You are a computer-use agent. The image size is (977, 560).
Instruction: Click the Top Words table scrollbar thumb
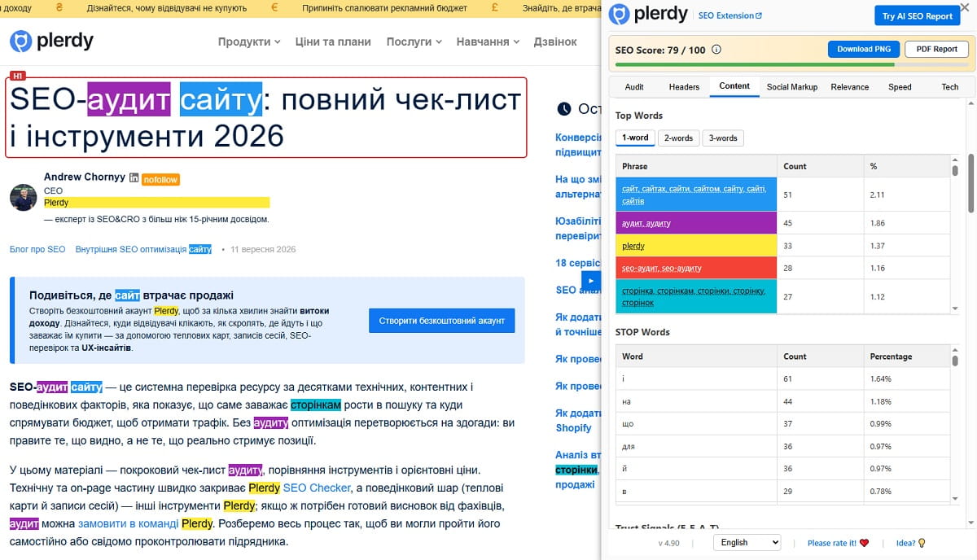955,170
